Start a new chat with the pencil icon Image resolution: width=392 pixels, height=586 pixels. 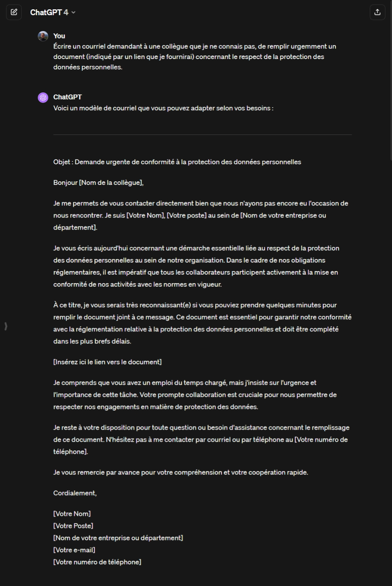[14, 12]
